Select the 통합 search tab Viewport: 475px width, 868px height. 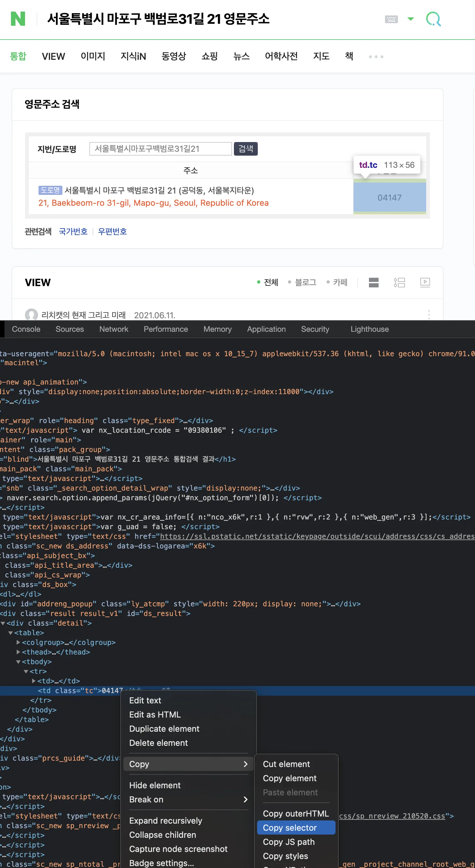(x=18, y=56)
